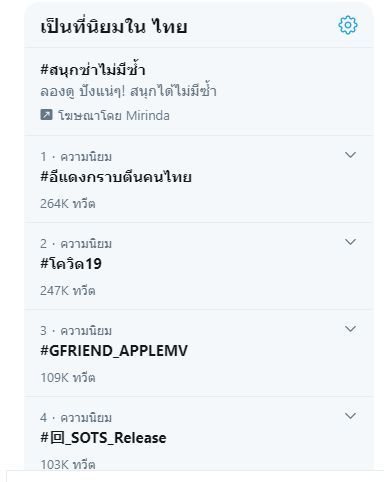Click the 1 · ความนิยม rank label
384x482 pixels.
click(x=76, y=157)
